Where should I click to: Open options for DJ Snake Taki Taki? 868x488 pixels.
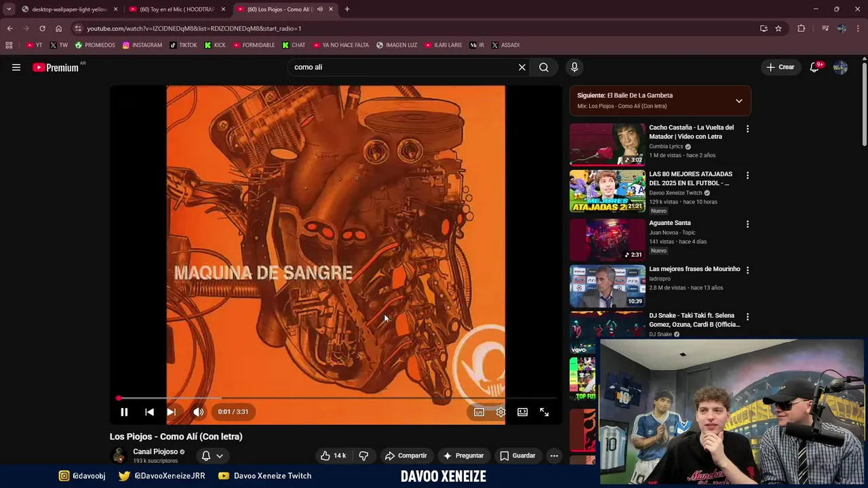coord(747,317)
